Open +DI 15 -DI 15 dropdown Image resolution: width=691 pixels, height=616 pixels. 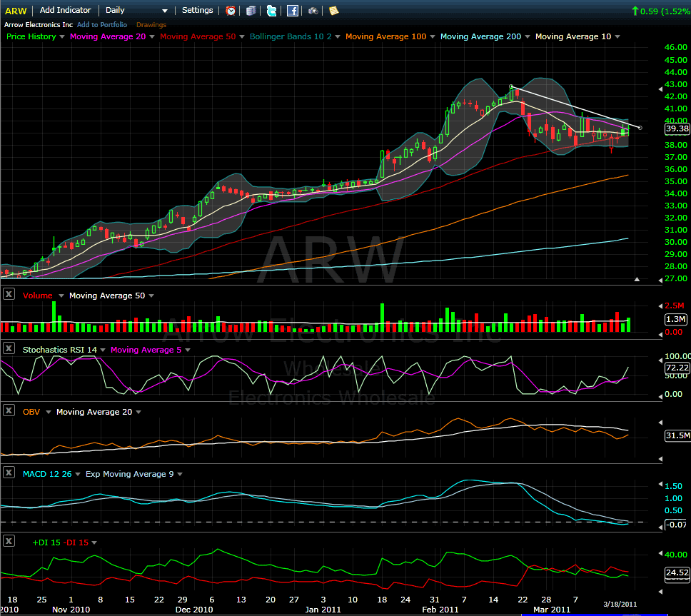coord(94,543)
